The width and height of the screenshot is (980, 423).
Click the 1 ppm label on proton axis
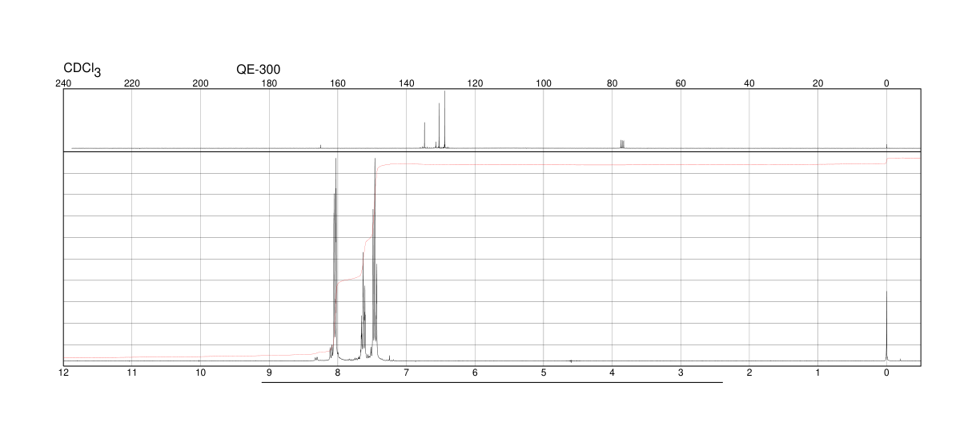[x=818, y=373]
